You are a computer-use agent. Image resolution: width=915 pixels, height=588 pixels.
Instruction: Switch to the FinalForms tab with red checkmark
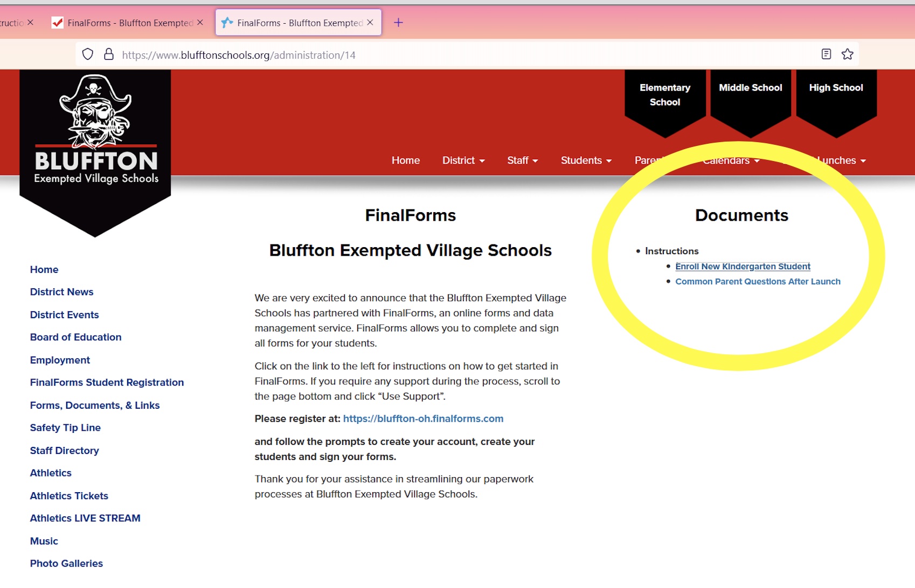coord(127,23)
